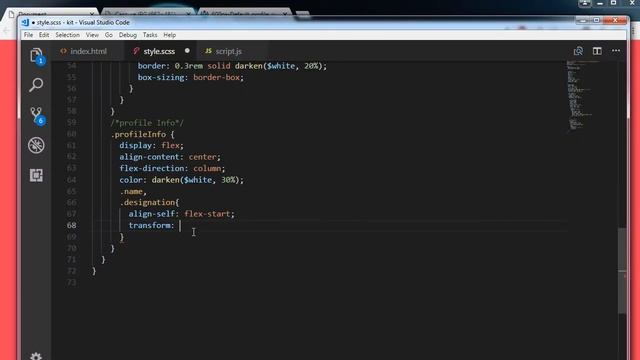
Task: Open the Tasks menu
Action: point(150,35)
